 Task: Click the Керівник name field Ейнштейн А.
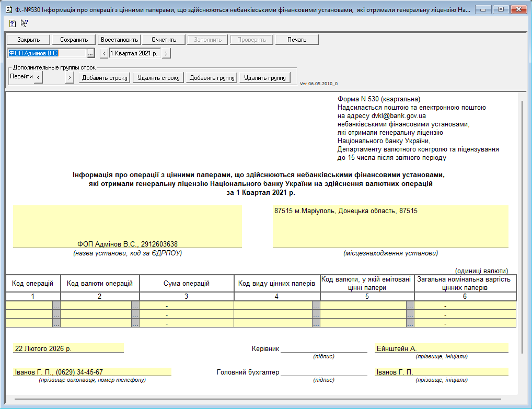[x=441, y=348]
